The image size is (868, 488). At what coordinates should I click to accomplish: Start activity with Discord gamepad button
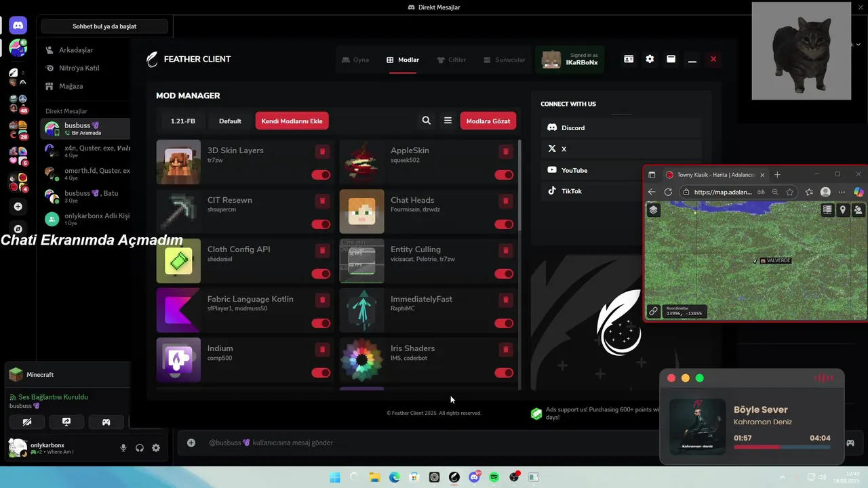106,422
